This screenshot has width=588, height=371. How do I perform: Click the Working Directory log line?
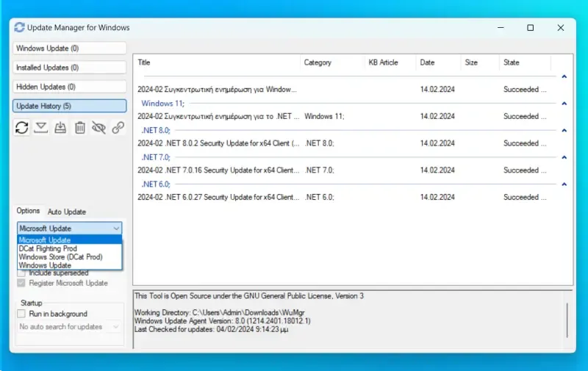219,312
